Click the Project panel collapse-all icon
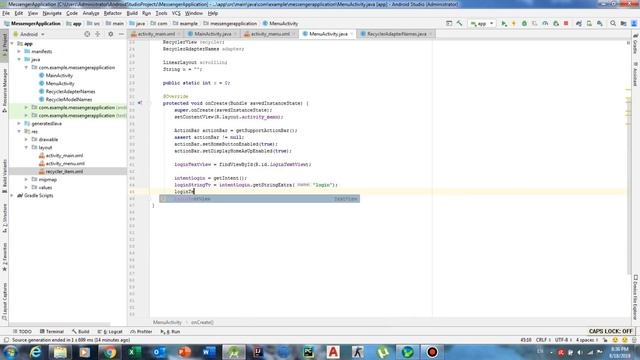The height and width of the screenshot is (360, 640). (98, 34)
